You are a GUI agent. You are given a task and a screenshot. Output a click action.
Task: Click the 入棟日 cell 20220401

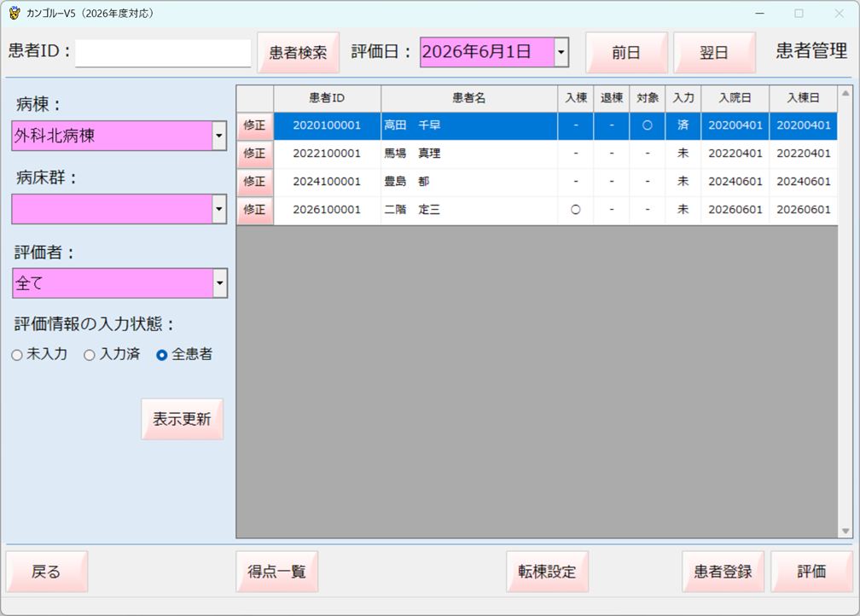pyautogui.click(x=804, y=154)
